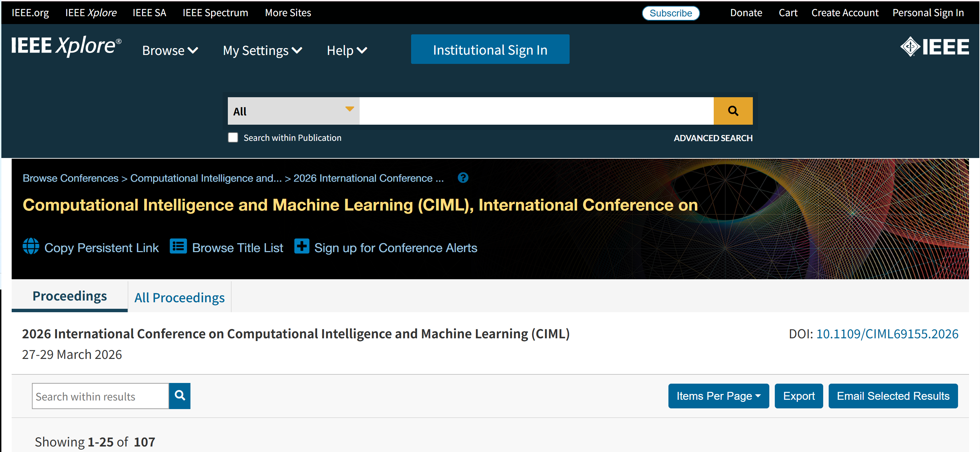Click the yellow magnifier search button

point(733,111)
